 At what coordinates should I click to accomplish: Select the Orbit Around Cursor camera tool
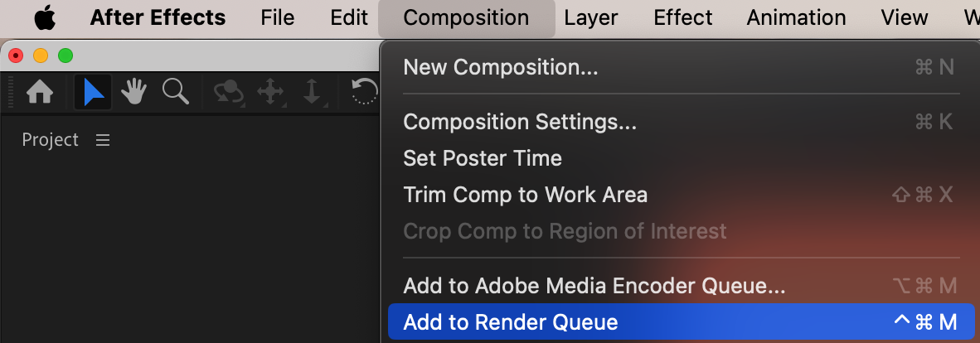[228, 92]
